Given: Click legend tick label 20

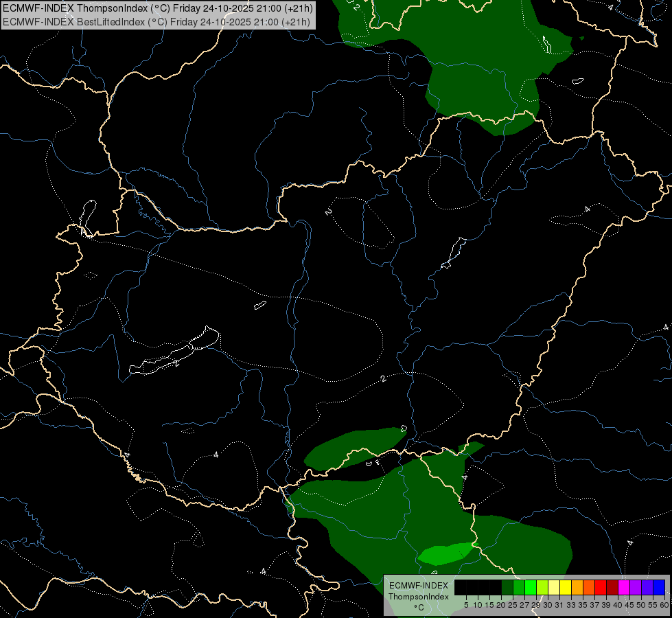Looking at the screenshot, I should point(501,605).
